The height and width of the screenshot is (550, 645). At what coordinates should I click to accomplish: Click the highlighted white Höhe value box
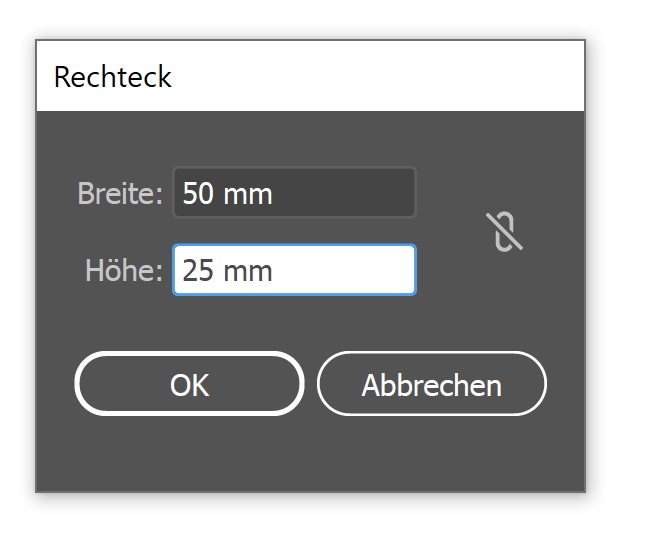[294, 270]
